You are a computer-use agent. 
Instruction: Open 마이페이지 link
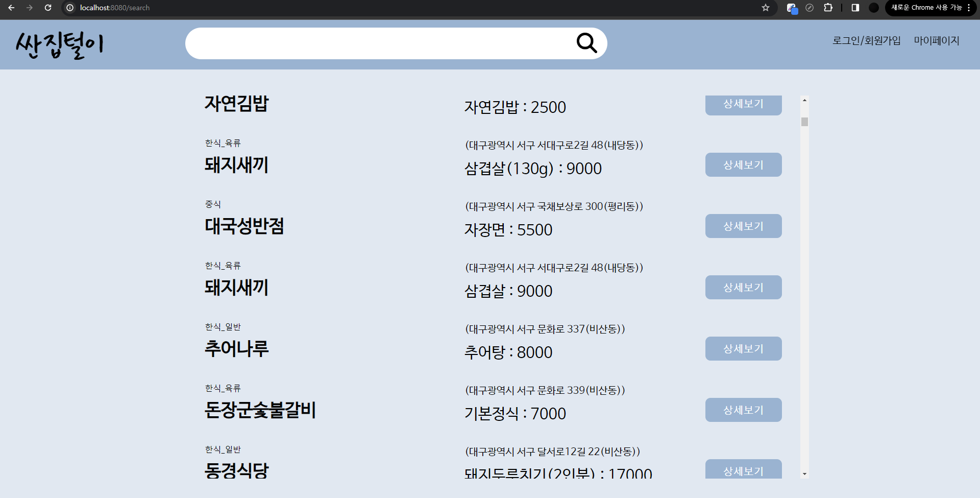pos(937,40)
